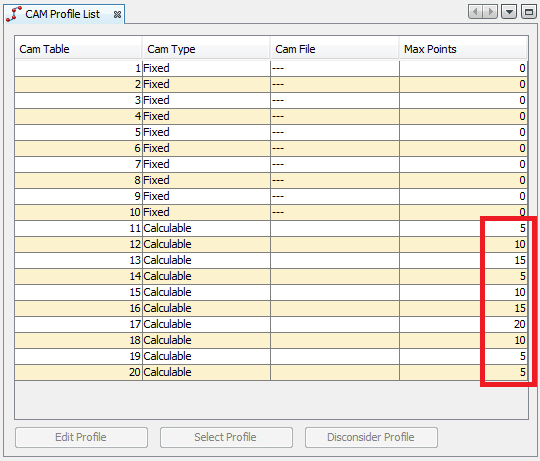Click the Max Points value 10 in row 15
Viewport: 540px width, 461px height.
(x=464, y=292)
